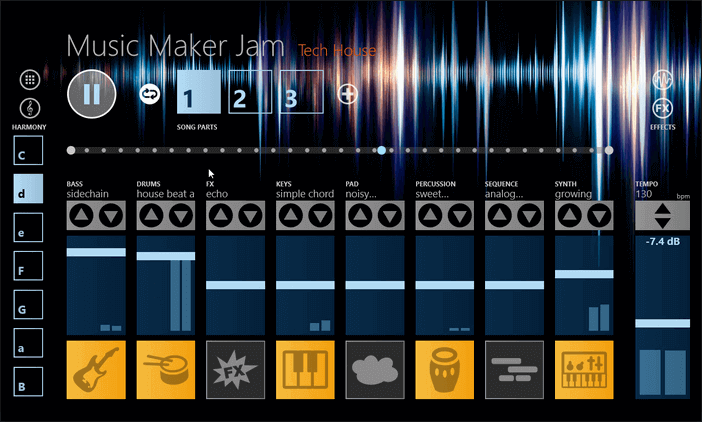Add a new song part with plus icon
Screen dimensions: 702x422
click(347, 94)
